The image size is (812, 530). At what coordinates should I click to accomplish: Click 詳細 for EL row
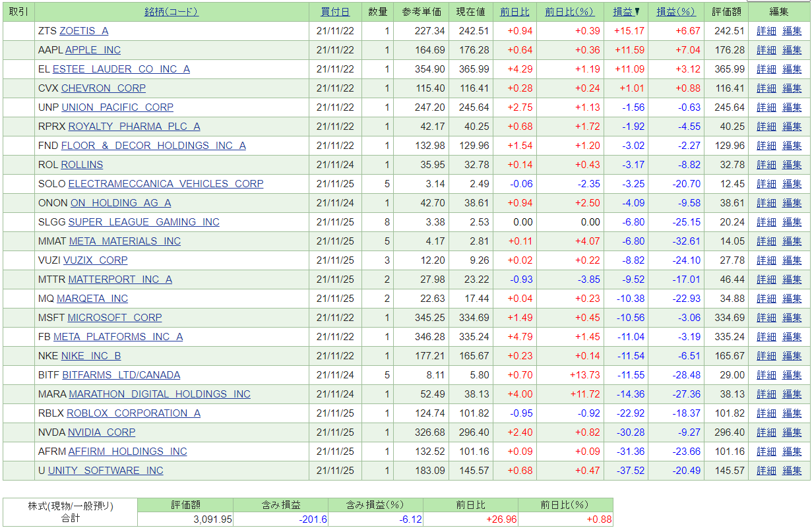point(766,69)
